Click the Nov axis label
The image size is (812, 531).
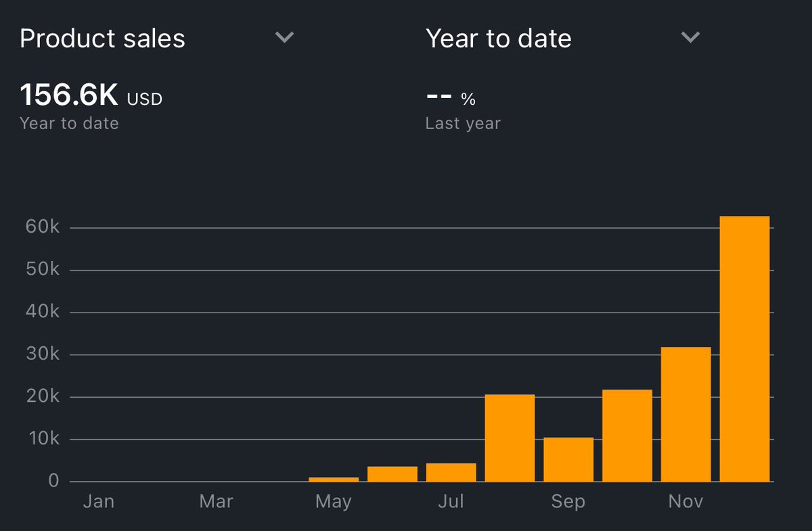pos(685,501)
